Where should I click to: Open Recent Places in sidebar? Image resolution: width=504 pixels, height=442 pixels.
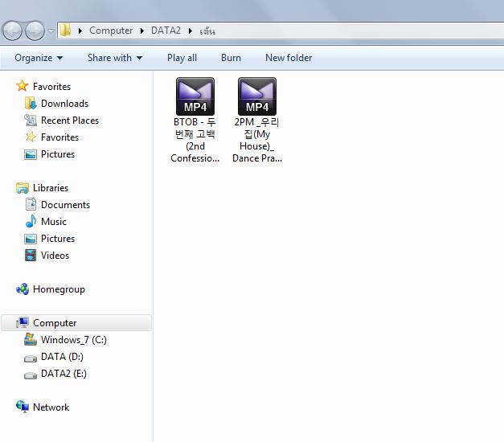coord(70,121)
